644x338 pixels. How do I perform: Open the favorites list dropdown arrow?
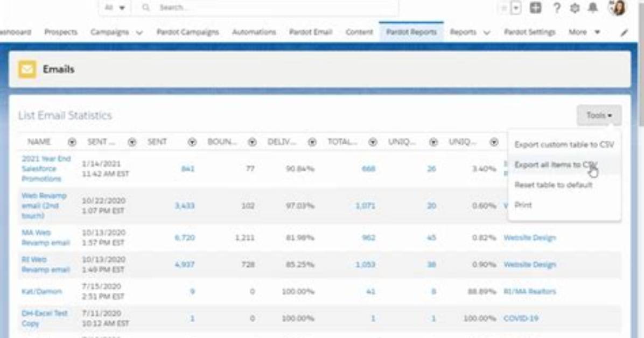tap(516, 8)
